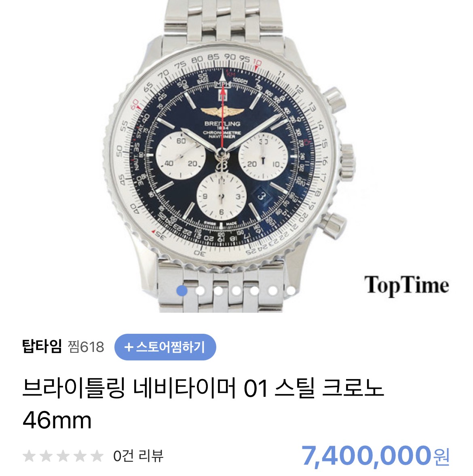Click the TopTime logo watermark
The image size is (473, 476).
point(407,285)
